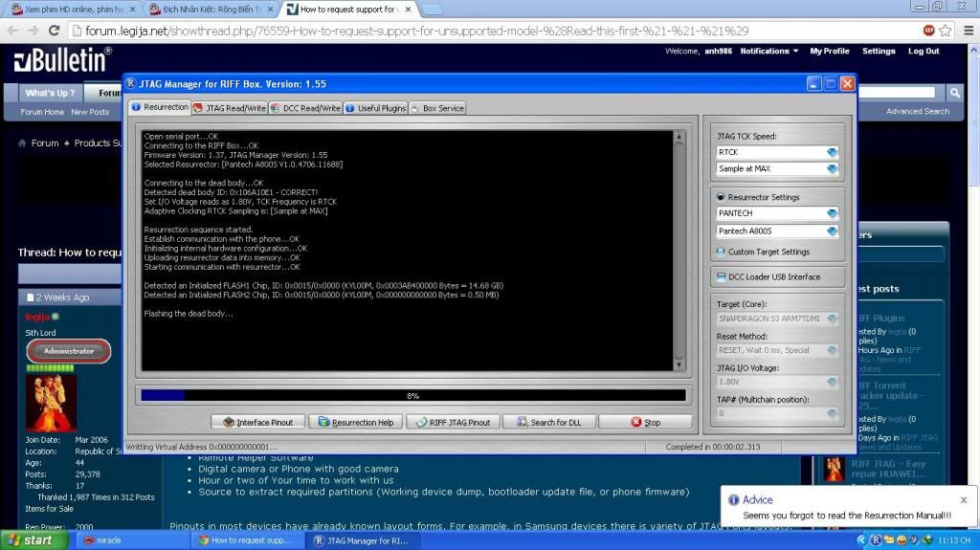Viewport: 980px width, 550px height.
Task: Click the Administrator badge
Action: point(69,351)
